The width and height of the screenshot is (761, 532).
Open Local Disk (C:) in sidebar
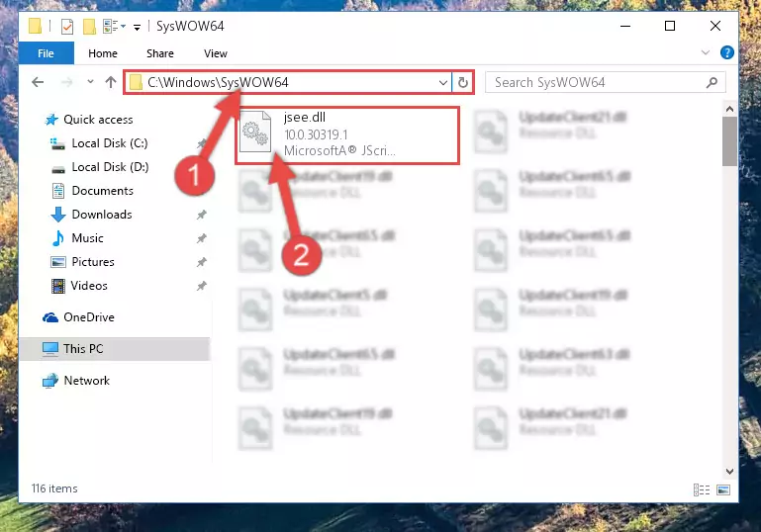pyautogui.click(x=110, y=143)
